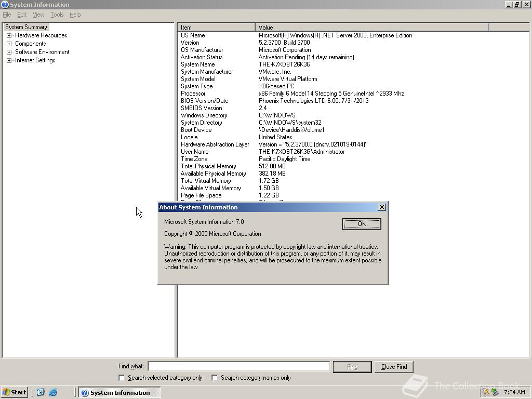The image size is (532, 399).
Task: Click System Information taskbar button
Action: pos(119,393)
